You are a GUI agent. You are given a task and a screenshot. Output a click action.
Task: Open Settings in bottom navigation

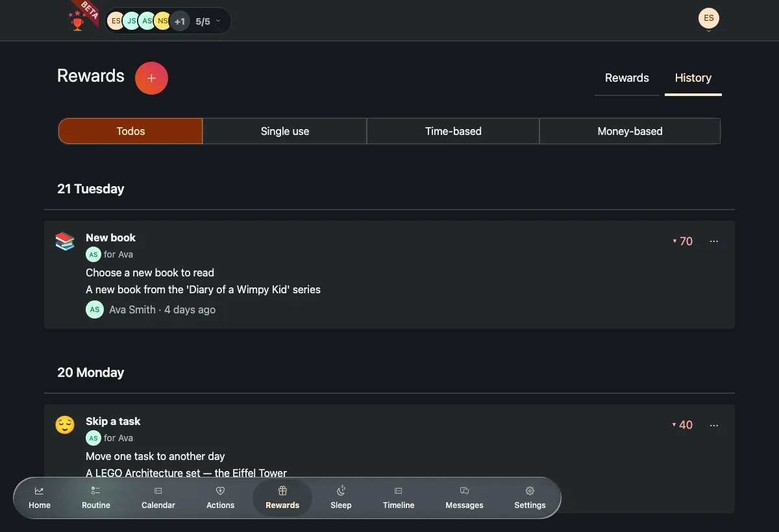tap(530, 498)
